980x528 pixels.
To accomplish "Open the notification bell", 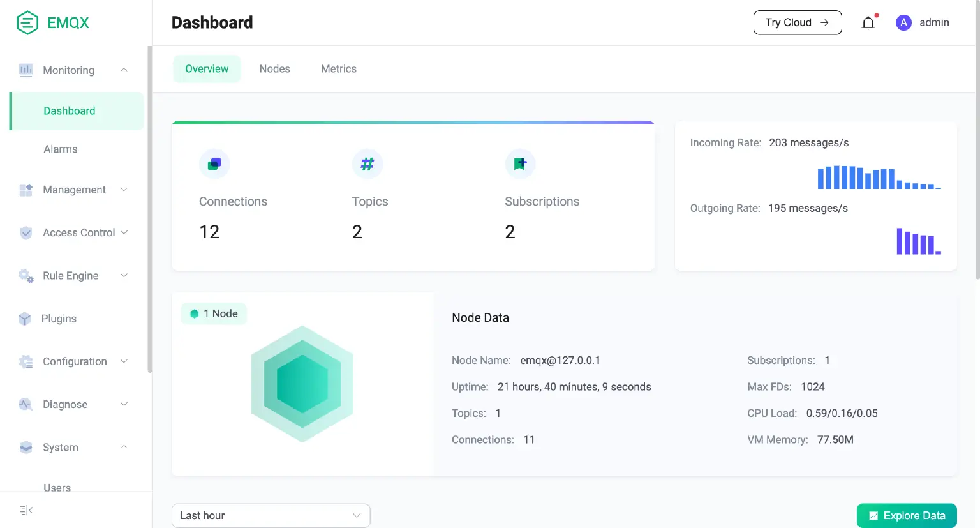I will (868, 22).
